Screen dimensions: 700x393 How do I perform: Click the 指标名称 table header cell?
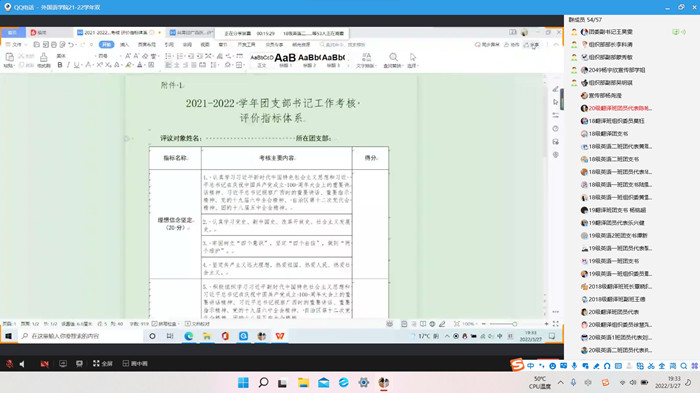click(175, 158)
